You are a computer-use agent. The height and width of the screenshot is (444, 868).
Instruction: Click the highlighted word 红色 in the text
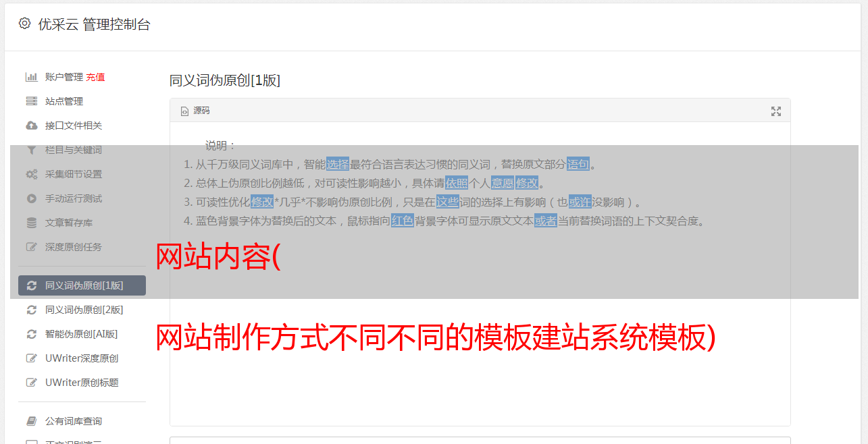(403, 221)
